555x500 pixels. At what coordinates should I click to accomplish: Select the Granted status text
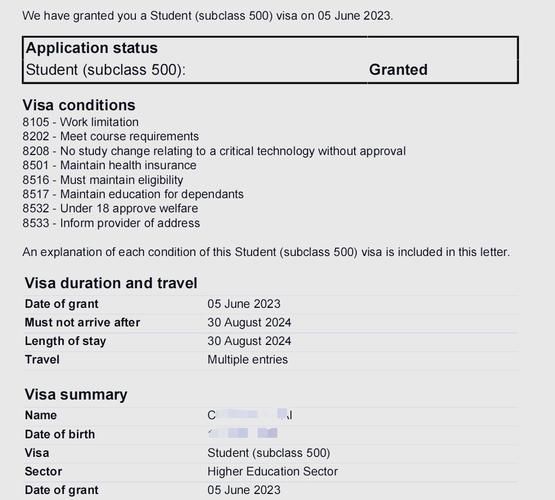[398, 70]
